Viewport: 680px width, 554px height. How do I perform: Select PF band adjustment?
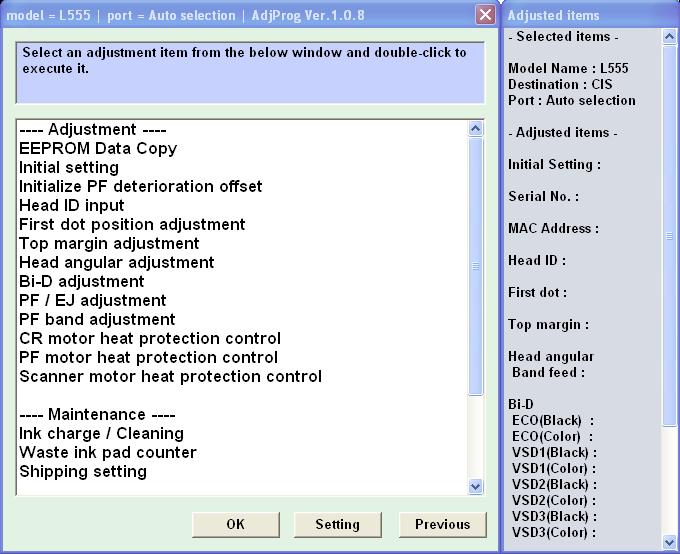tap(97, 319)
